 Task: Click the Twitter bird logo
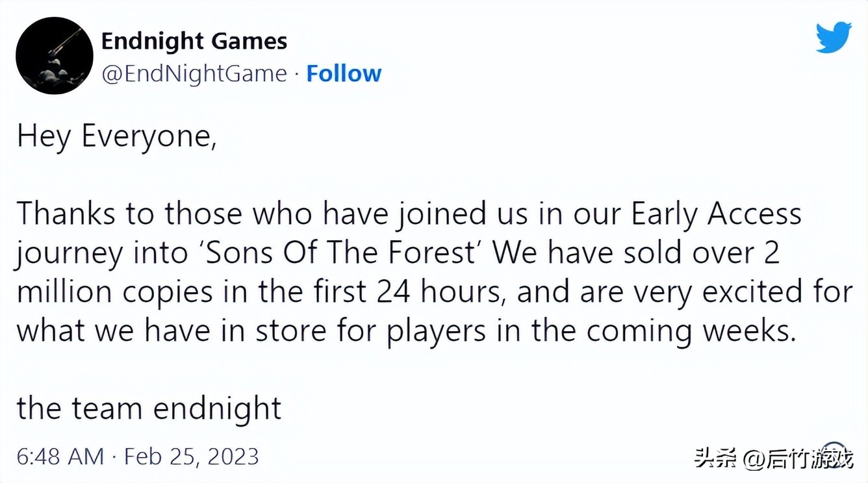tap(834, 36)
